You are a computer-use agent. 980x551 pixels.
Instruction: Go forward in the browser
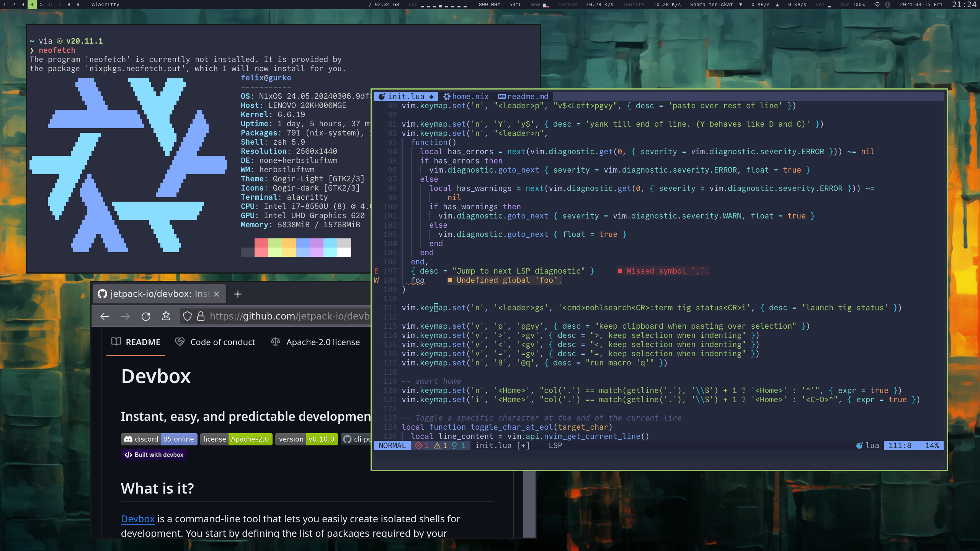(x=125, y=316)
